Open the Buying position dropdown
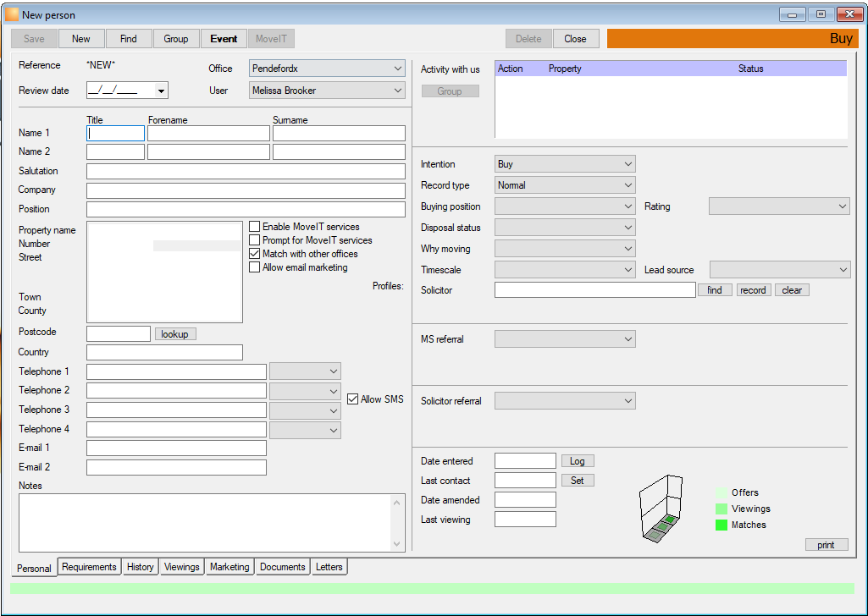Viewport: 868px width, 616px height. click(x=565, y=206)
